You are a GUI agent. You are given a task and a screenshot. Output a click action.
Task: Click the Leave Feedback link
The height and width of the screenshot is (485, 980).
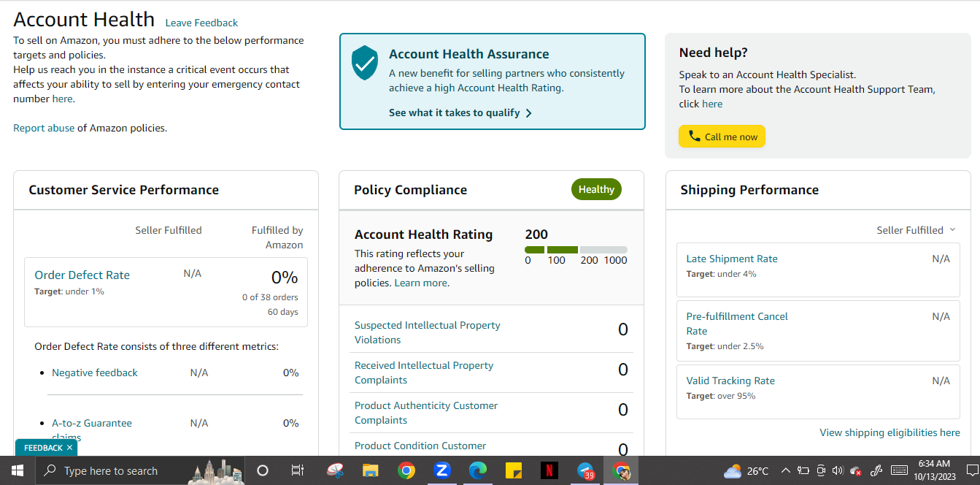(x=201, y=23)
